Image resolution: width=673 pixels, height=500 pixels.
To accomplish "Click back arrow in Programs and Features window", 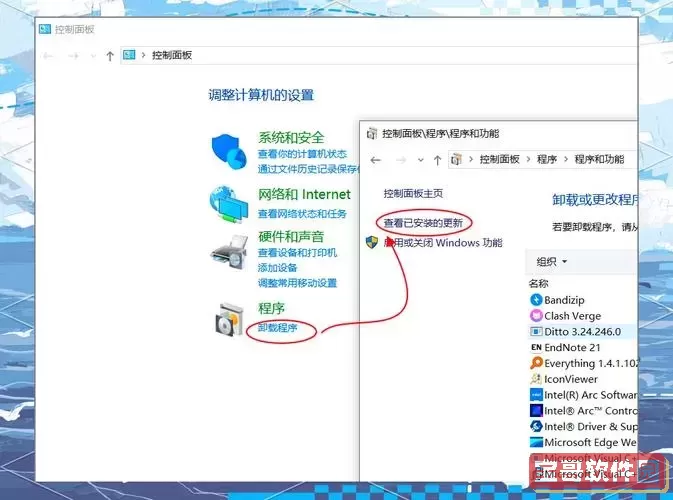I will coord(376,160).
